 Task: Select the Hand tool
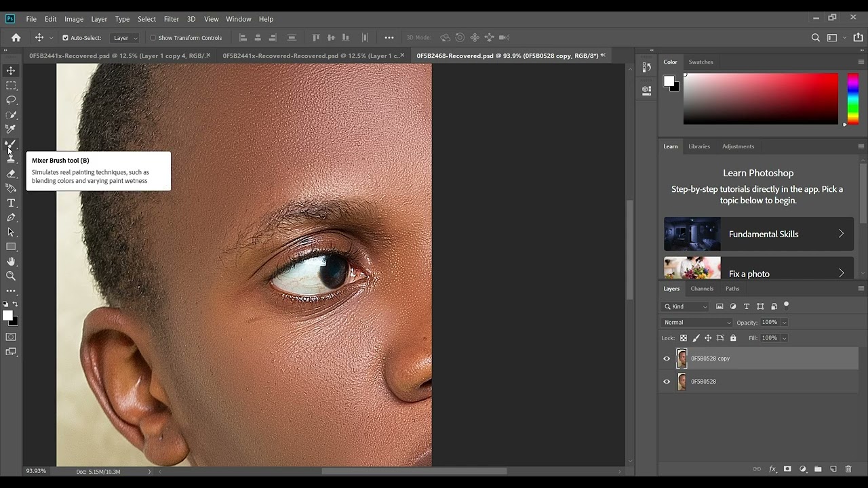[x=11, y=262]
